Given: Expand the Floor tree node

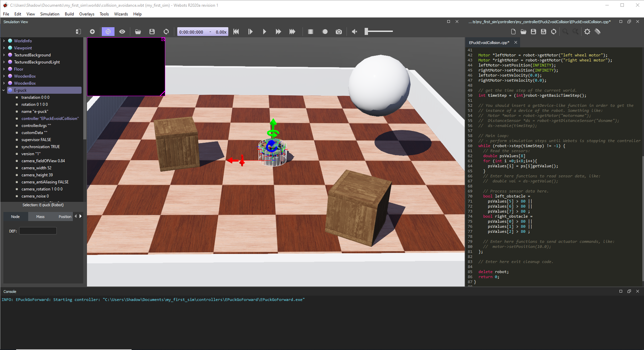Looking at the screenshot, I should coord(4,69).
